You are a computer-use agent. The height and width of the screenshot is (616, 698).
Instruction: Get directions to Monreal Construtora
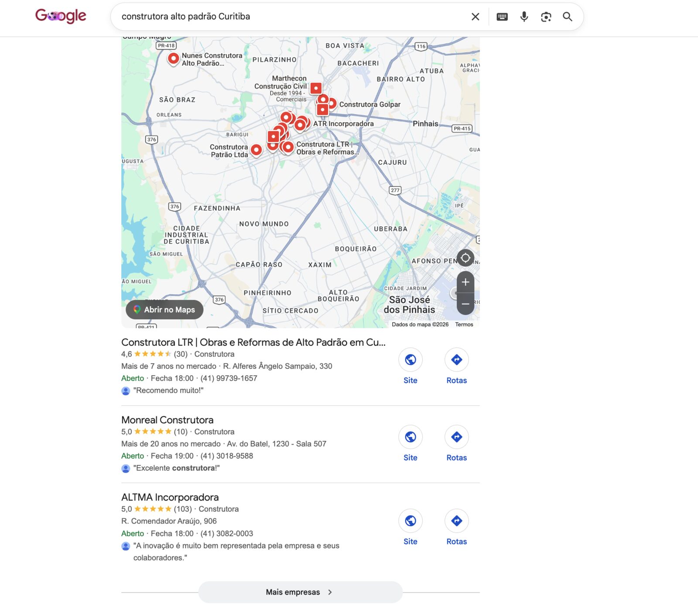tap(457, 443)
